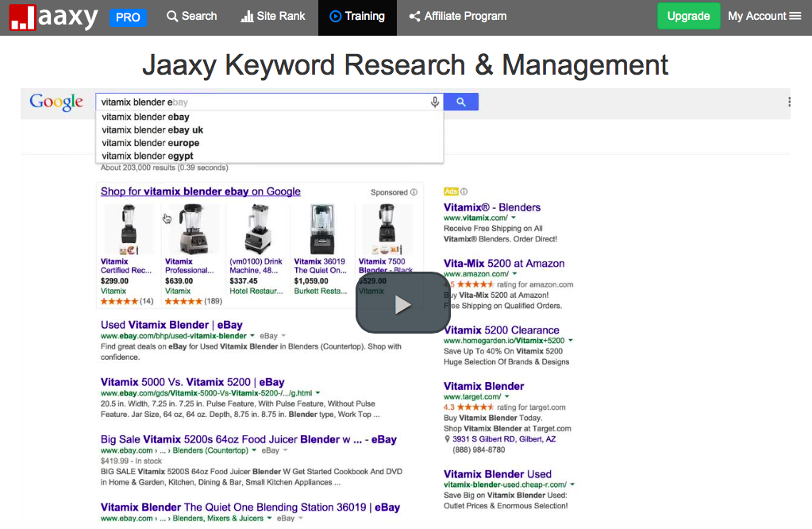Screen dimensions: 812x529
Task: Expand dropdown arrow beside Vitamix-5000-Vs URL
Action: coord(317,392)
